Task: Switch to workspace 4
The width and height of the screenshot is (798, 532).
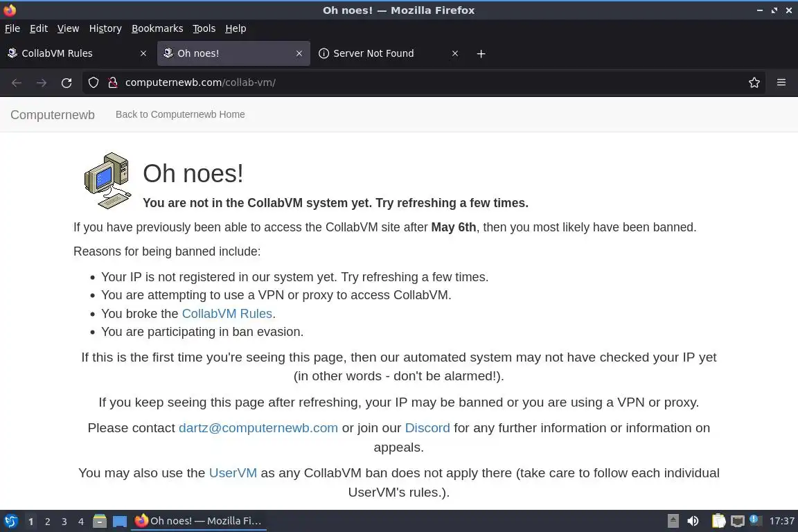Action: click(81, 522)
